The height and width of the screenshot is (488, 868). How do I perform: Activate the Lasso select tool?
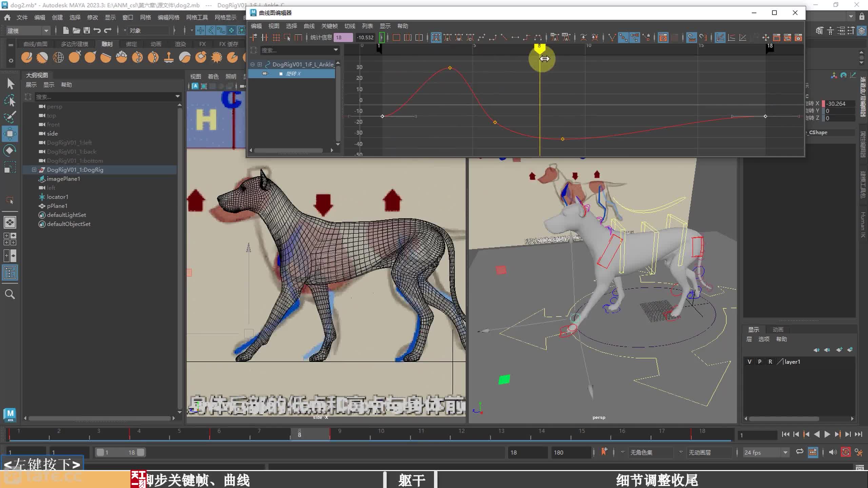click(10, 100)
